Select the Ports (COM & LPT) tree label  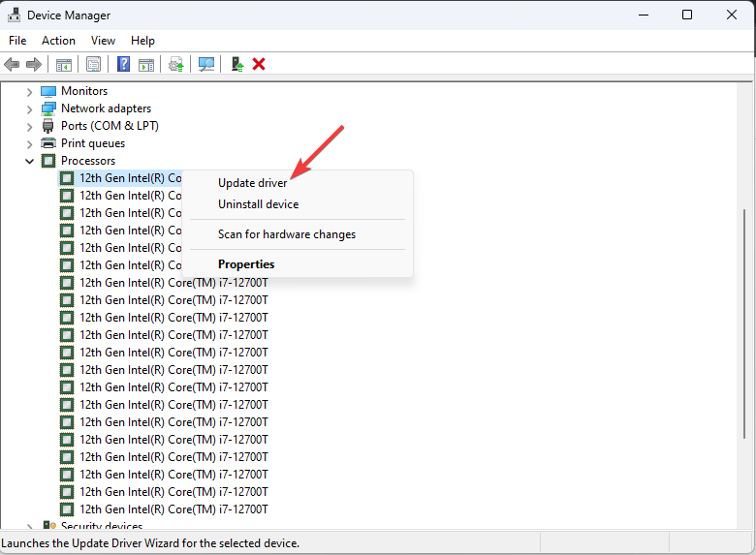pos(110,126)
